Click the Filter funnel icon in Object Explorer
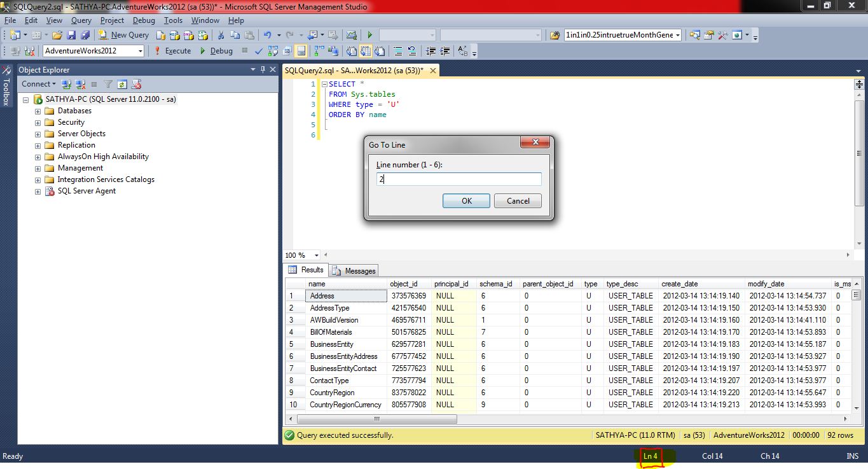 click(108, 84)
